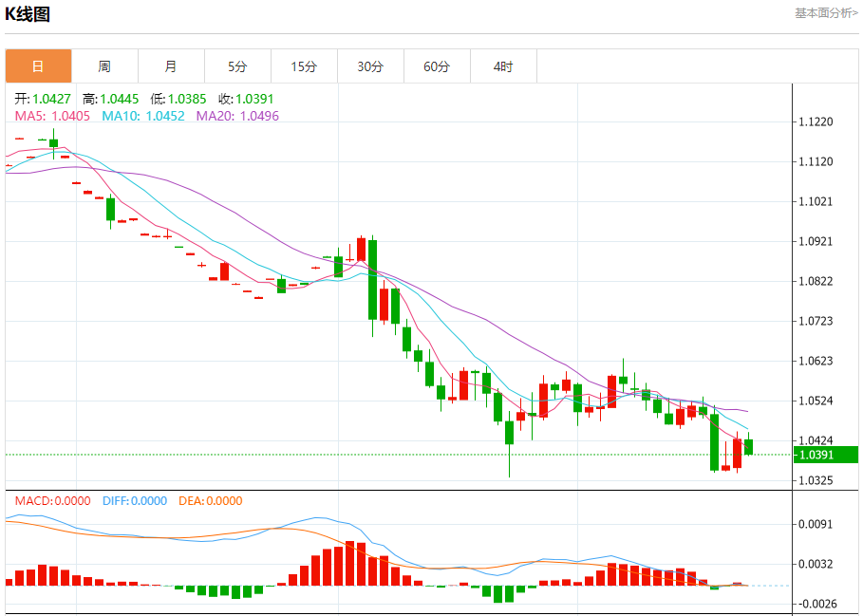Click the green current price tag 1.0391

point(826,455)
